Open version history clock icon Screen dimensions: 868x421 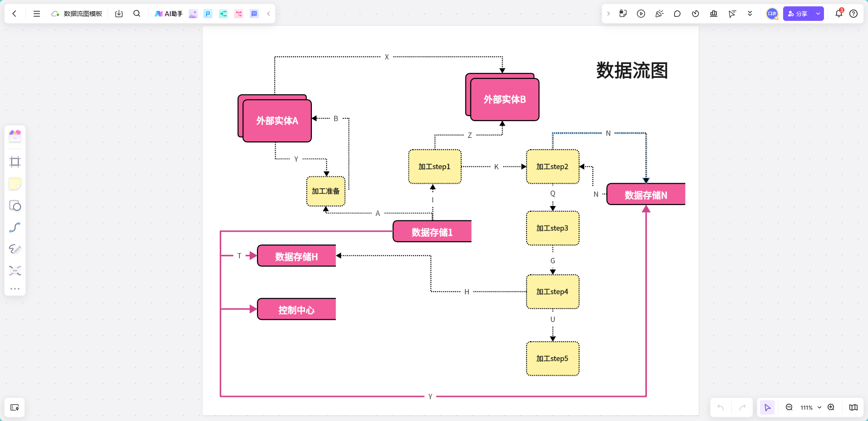(x=695, y=14)
